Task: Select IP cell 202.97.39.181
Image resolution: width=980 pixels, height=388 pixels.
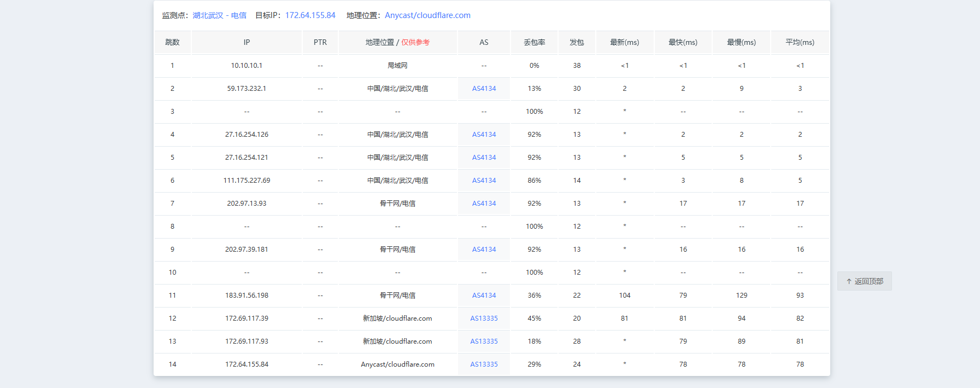Action: click(247, 250)
